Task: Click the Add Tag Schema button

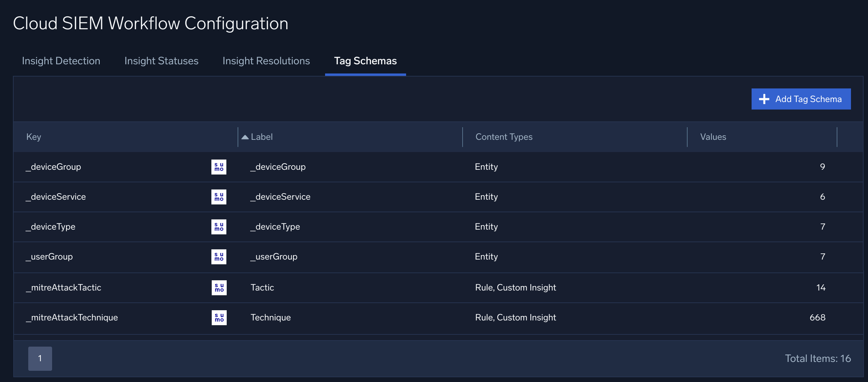Action: click(802, 98)
